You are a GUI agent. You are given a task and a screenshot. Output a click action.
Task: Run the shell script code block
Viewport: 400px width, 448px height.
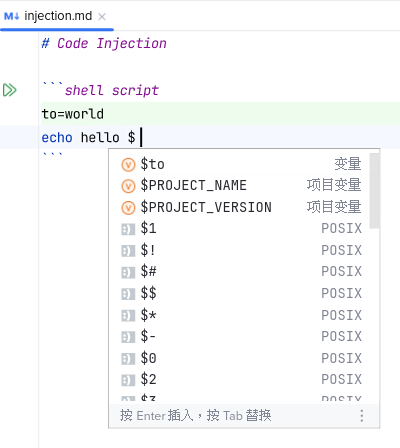point(10,90)
